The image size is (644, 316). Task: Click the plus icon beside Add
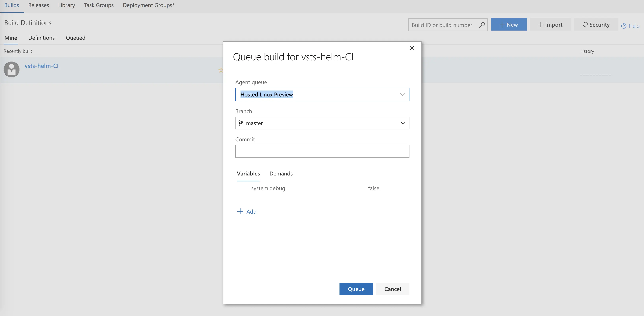coord(240,211)
